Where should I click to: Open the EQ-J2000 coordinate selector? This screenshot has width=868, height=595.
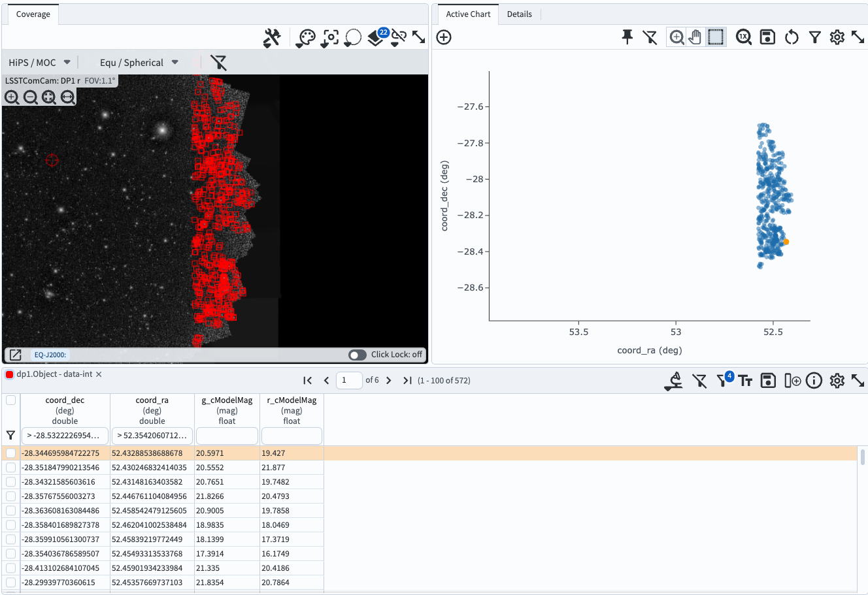coord(50,355)
